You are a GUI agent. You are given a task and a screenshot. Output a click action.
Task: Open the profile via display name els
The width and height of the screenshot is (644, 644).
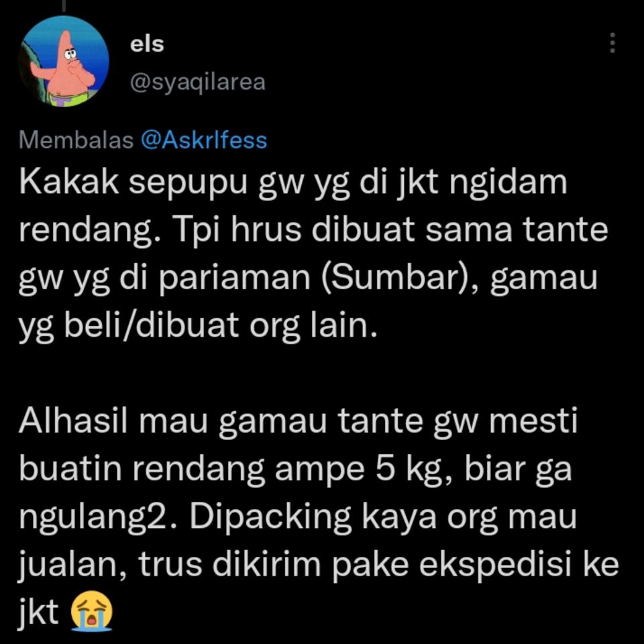pos(147,44)
